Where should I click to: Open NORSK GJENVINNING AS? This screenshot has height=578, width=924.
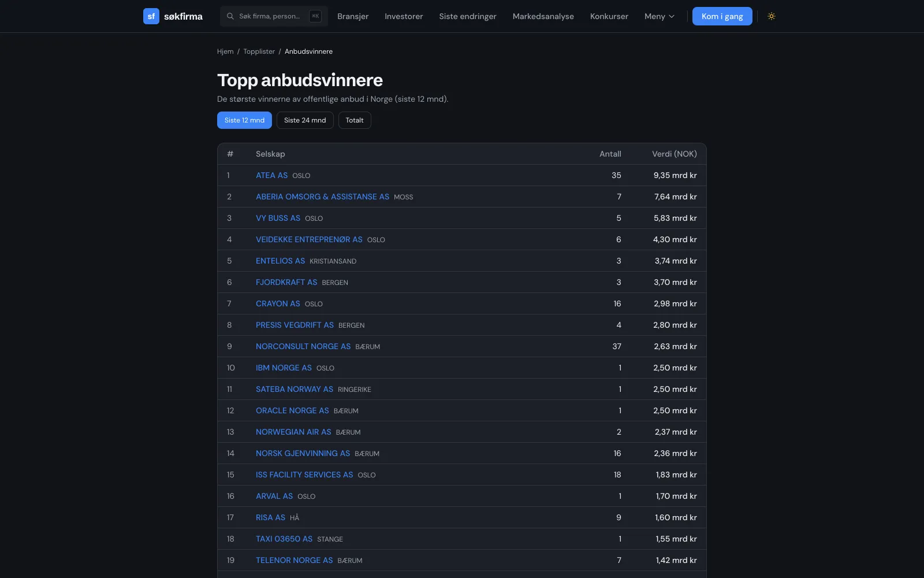click(303, 453)
